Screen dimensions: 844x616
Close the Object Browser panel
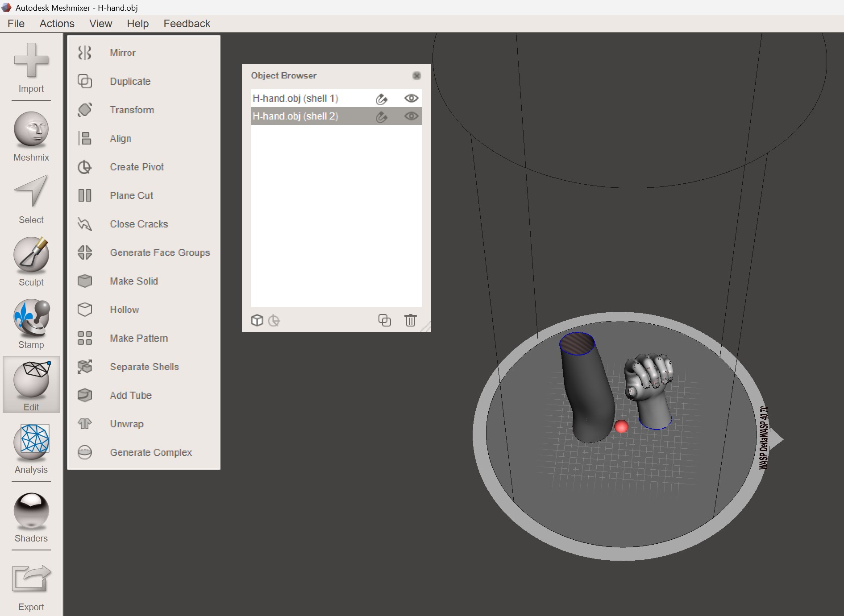tap(417, 76)
